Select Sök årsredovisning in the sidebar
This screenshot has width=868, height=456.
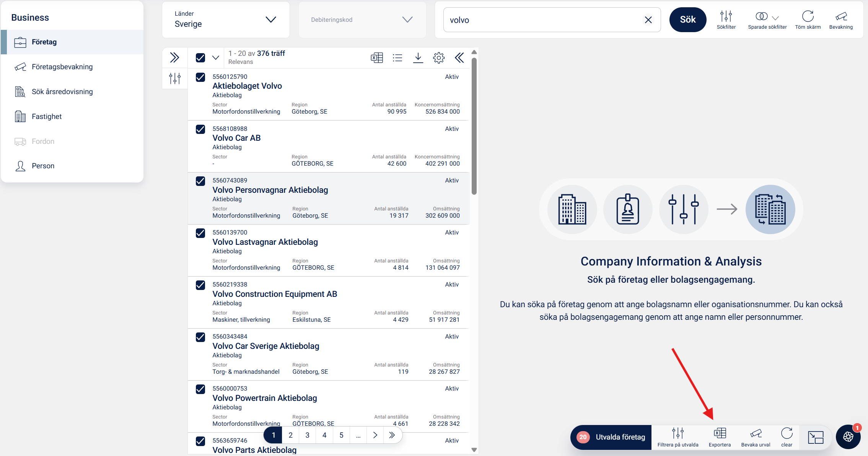[62, 92]
